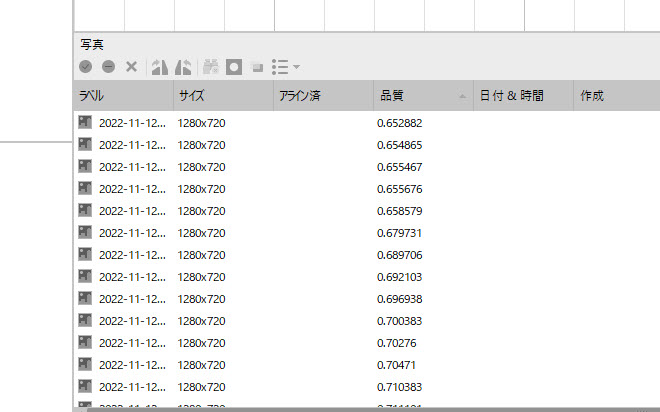Viewport: 660px width, 412px height.
Task: Select quality value 0.654865
Action: tap(399, 145)
